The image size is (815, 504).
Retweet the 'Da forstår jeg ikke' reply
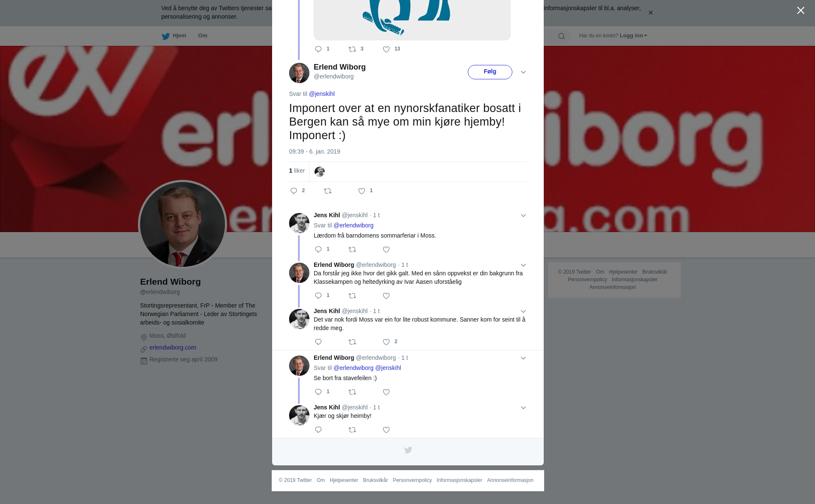click(352, 296)
